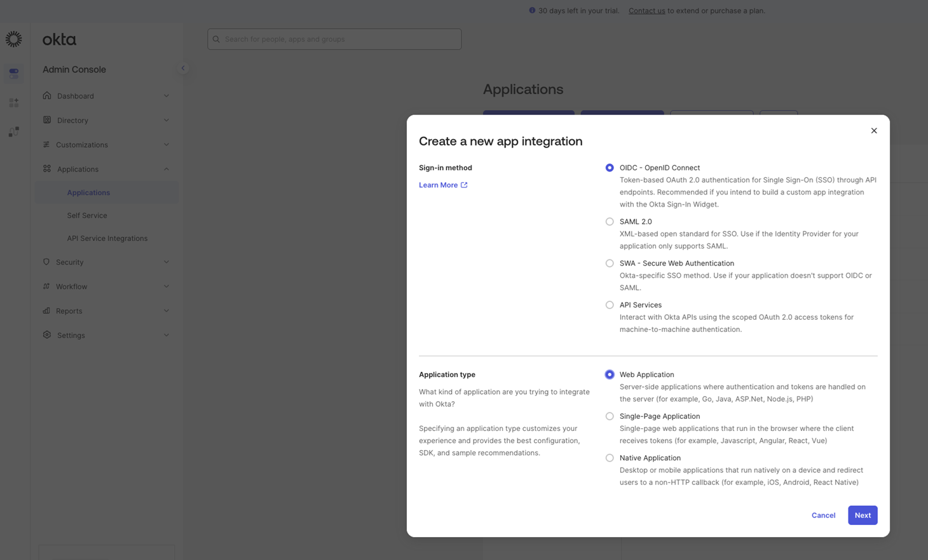Click the Security shield icon
The width and height of the screenshot is (928, 560).
pos(46,262)
